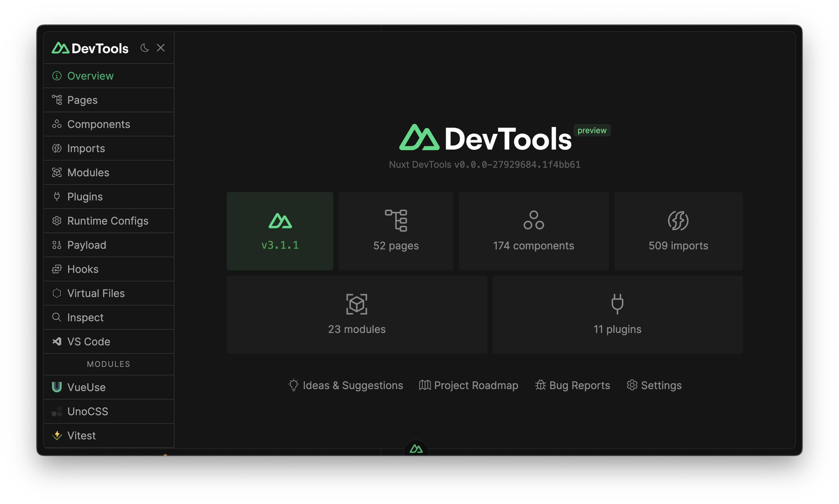The width and height of the screenshot is (839, 504).
Task: Click the floating Nuxt logo toggle button
Action: (416, 449)
